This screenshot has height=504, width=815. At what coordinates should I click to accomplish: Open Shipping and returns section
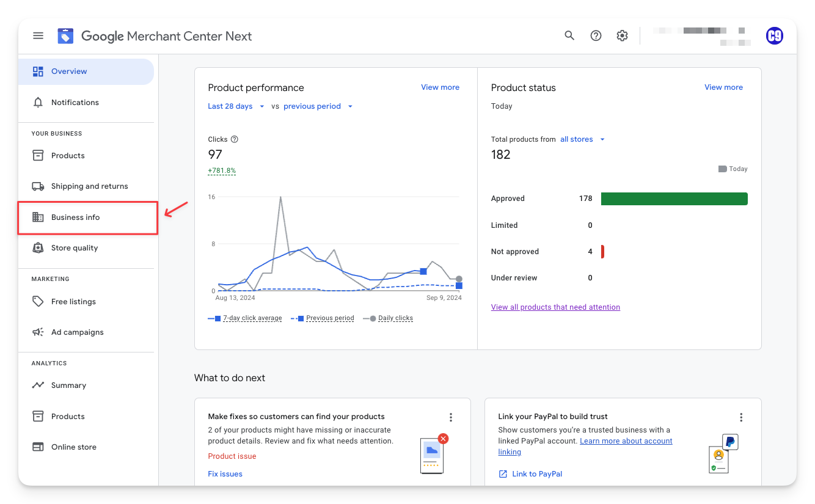[89, 186]
